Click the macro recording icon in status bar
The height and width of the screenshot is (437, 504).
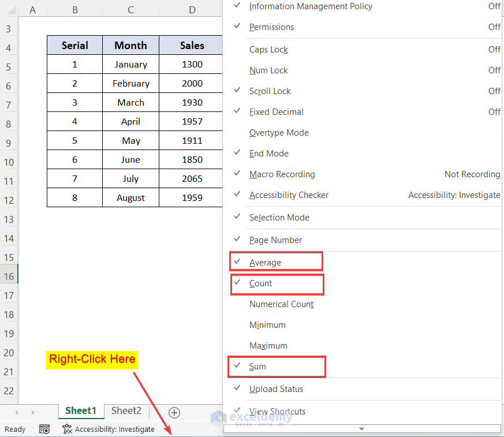44,429
